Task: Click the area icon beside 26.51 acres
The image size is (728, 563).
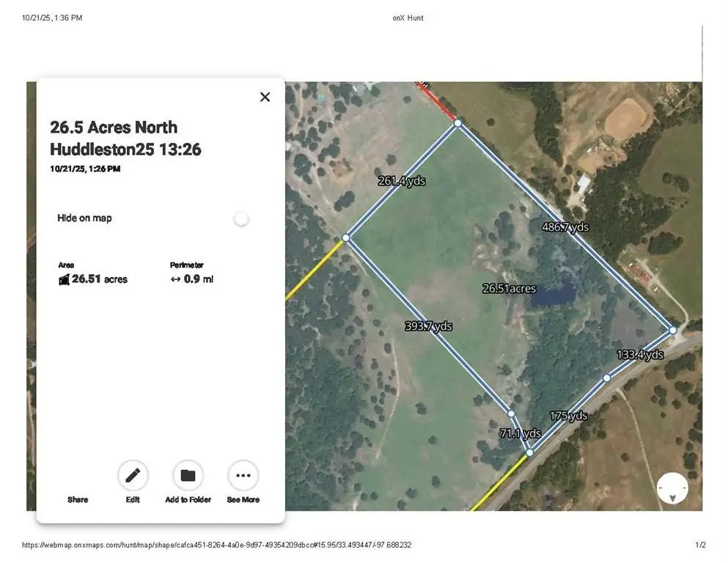Action: pos(64,279)
